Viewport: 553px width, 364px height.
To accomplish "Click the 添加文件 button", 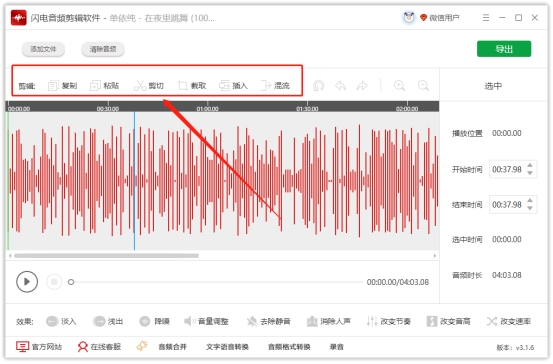I will point(43,49).
